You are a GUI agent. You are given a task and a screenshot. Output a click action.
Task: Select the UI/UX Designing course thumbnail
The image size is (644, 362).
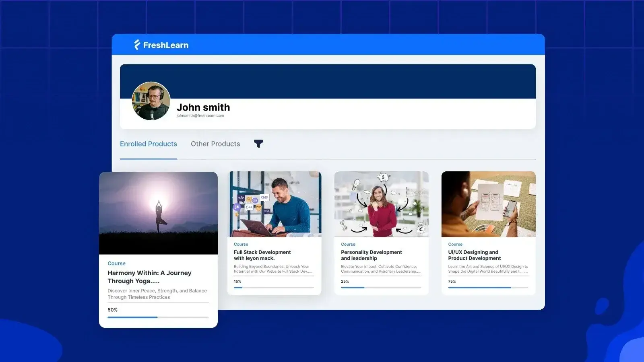click(x=488, y=204)
